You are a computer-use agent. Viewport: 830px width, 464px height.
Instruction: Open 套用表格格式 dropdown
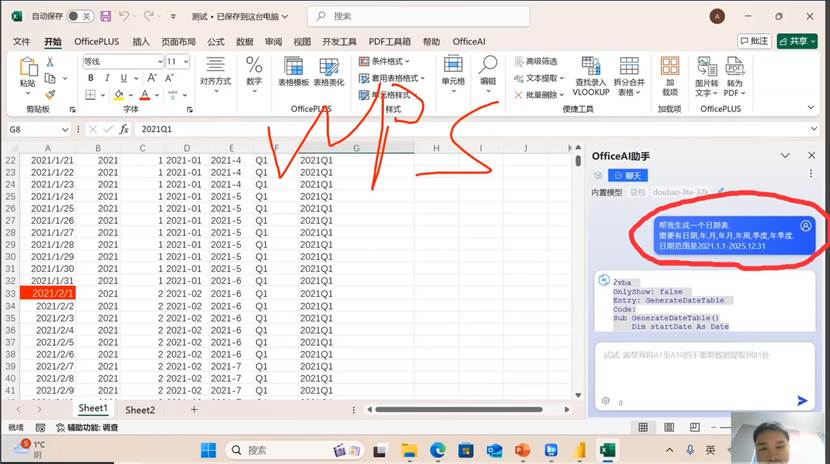pyautogui.click(x=392, y=78)
